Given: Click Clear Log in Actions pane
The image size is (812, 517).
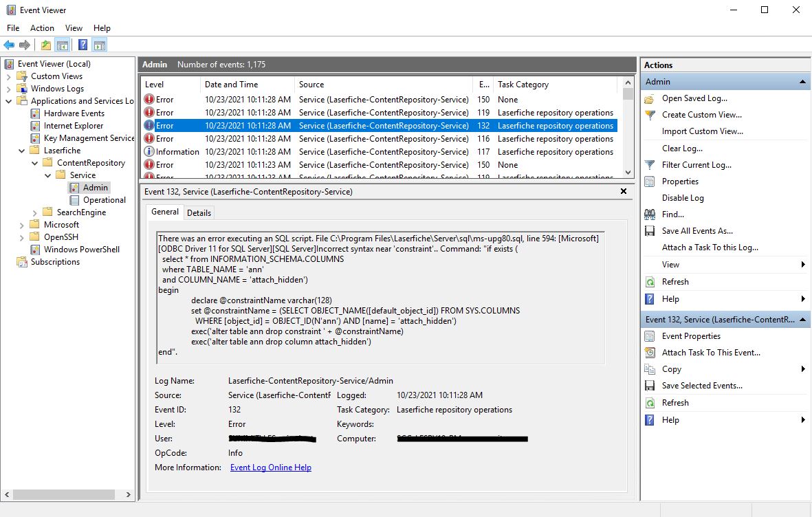Looking at the screenshot, I should (681, 148).
